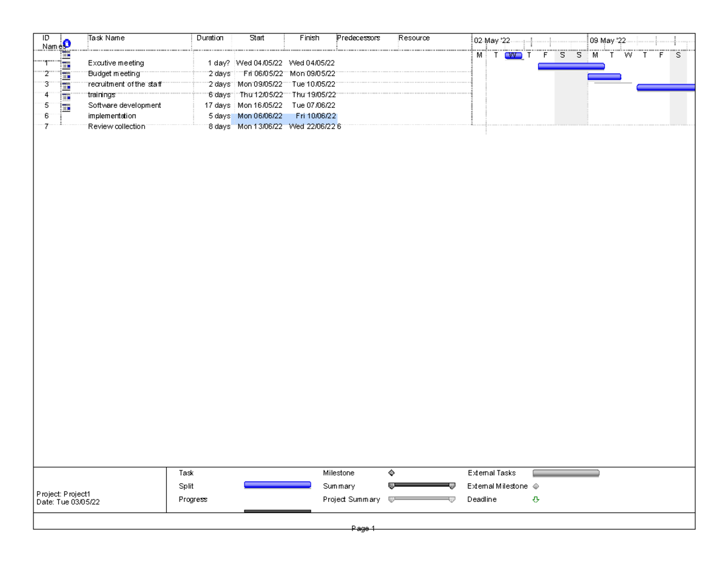Click the trainings Gantt bar
The width and height of the screenshot is (728, 562).
665,87
